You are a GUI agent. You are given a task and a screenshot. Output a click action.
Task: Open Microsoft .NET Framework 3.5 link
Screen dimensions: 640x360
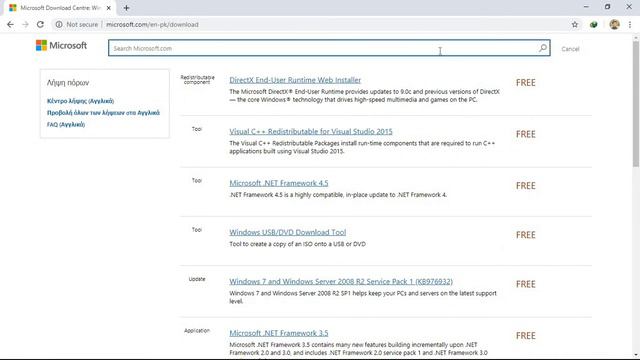[x=278, y=333]
